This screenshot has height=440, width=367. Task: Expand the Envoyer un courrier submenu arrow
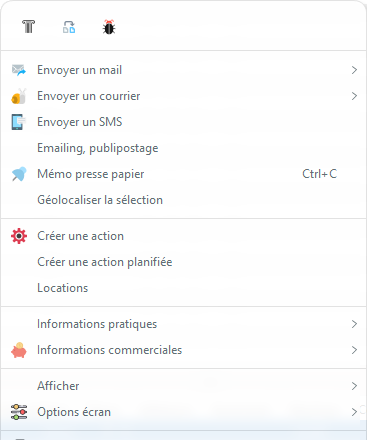point(354,96)
